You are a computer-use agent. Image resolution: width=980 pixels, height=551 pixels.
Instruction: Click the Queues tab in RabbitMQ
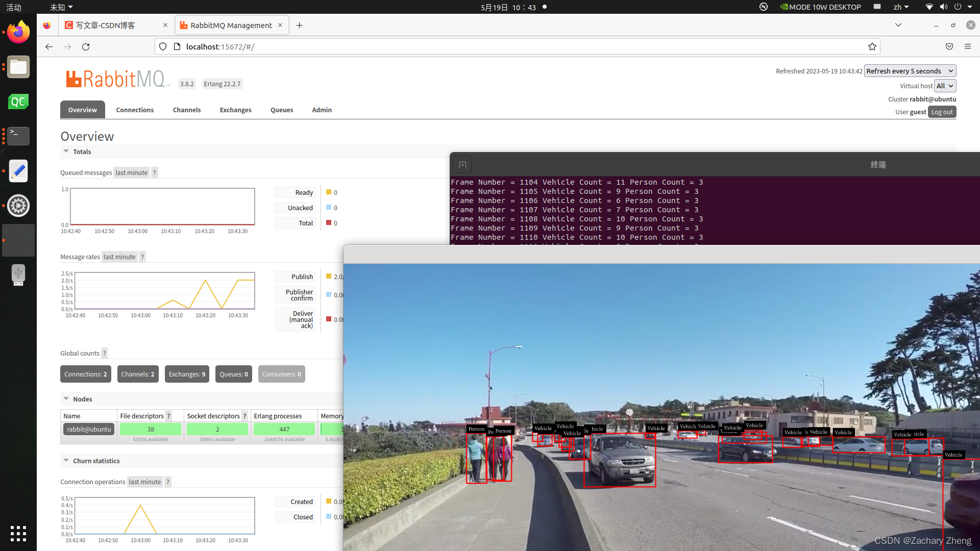coord(281,110)
